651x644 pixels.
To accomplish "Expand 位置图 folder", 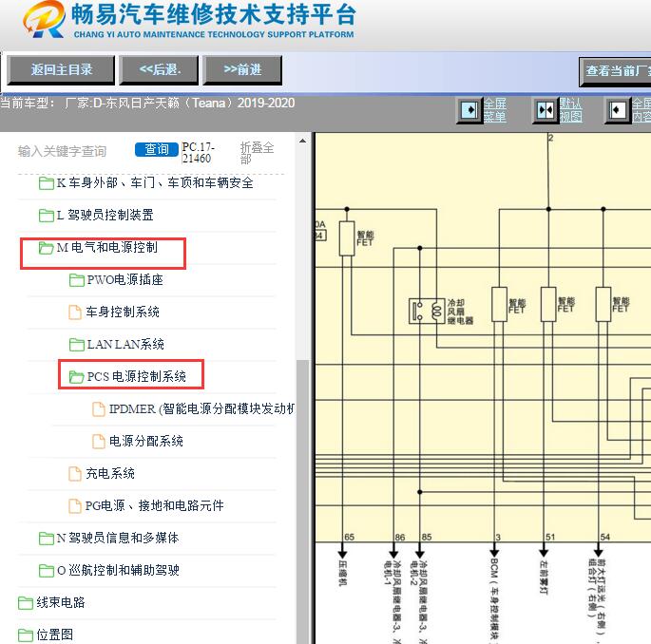I will click(x=55, y=635).
